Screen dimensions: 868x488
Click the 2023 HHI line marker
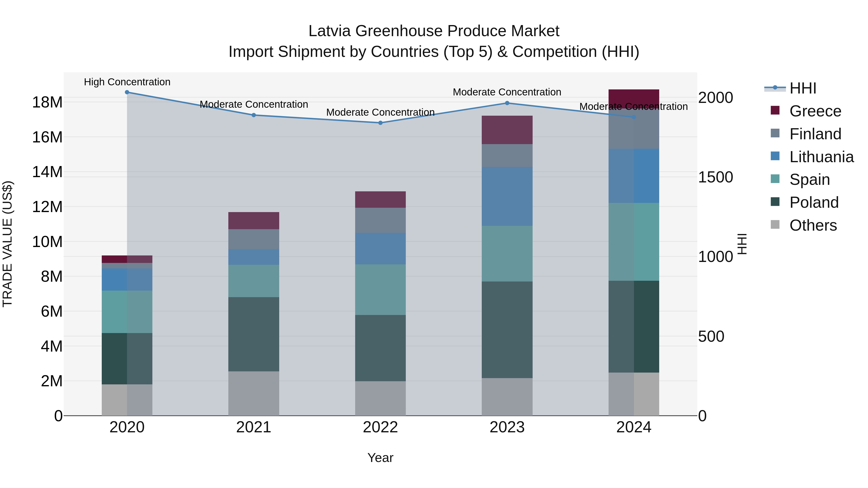[x=507, y=103]
